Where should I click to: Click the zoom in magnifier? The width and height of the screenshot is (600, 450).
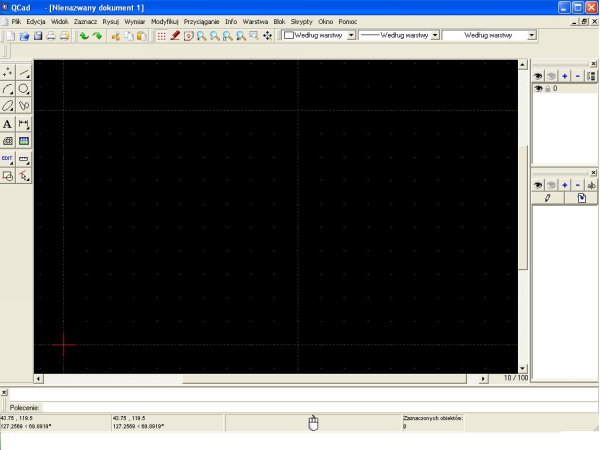click(201, 36)
